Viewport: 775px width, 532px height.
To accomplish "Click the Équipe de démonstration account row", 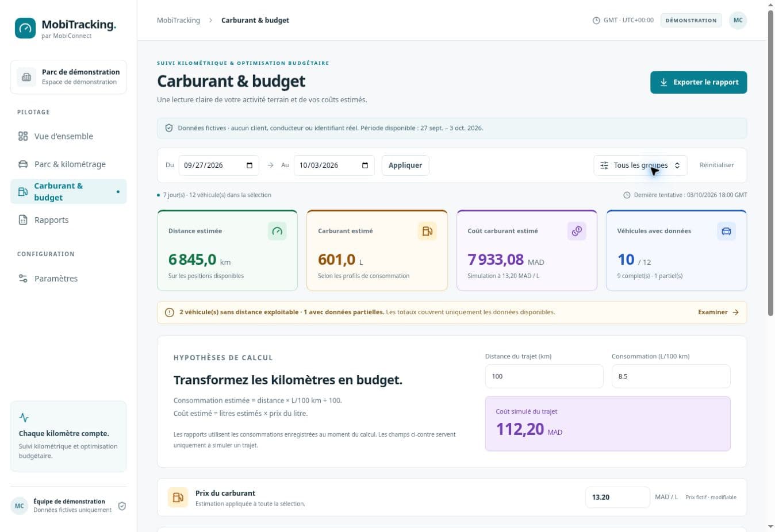I will point(68,506).
